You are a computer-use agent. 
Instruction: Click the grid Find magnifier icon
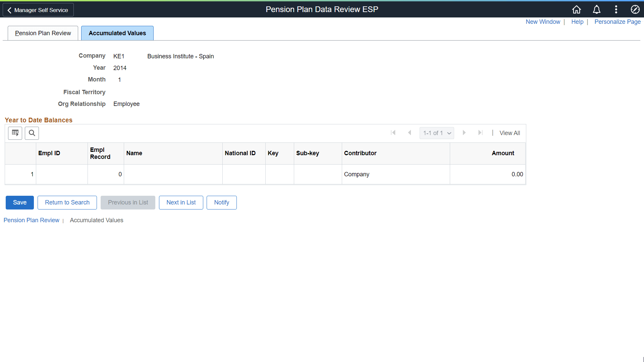pyautogui.click(x=32, y=133)
